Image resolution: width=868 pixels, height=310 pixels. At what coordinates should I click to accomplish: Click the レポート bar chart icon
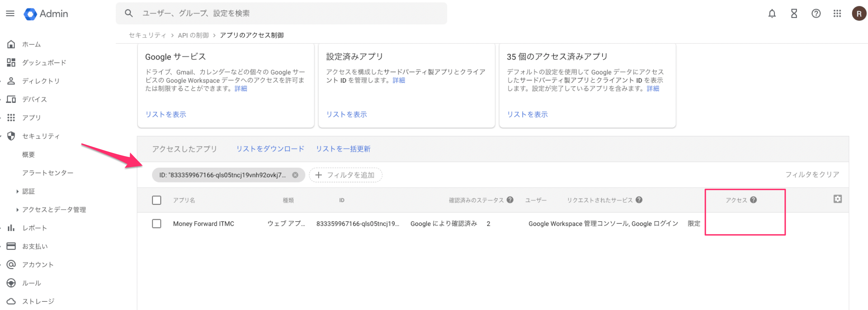(x=11, y=228)
